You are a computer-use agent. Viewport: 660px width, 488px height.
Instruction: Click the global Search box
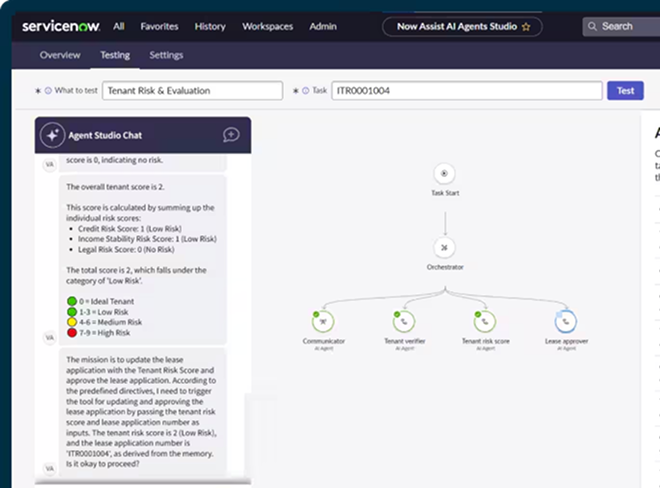coord(621,27)
